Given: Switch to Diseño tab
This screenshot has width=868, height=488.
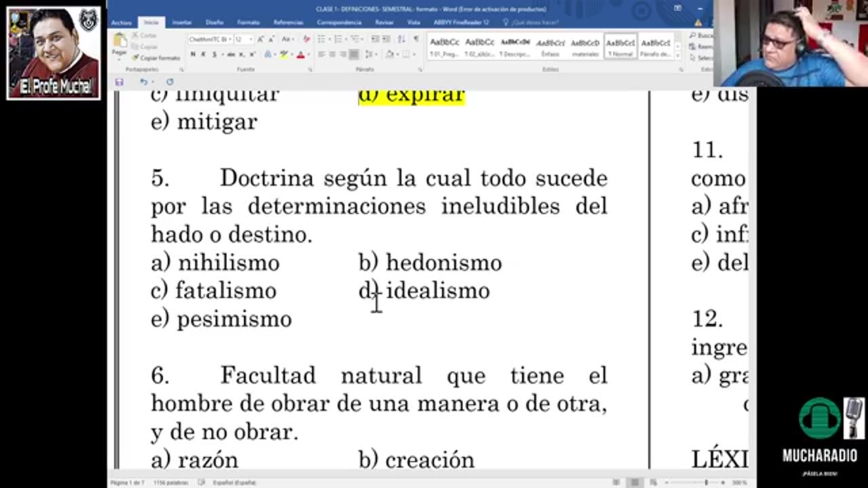Looking at the screenshot, I should click(x=214, y=22).
